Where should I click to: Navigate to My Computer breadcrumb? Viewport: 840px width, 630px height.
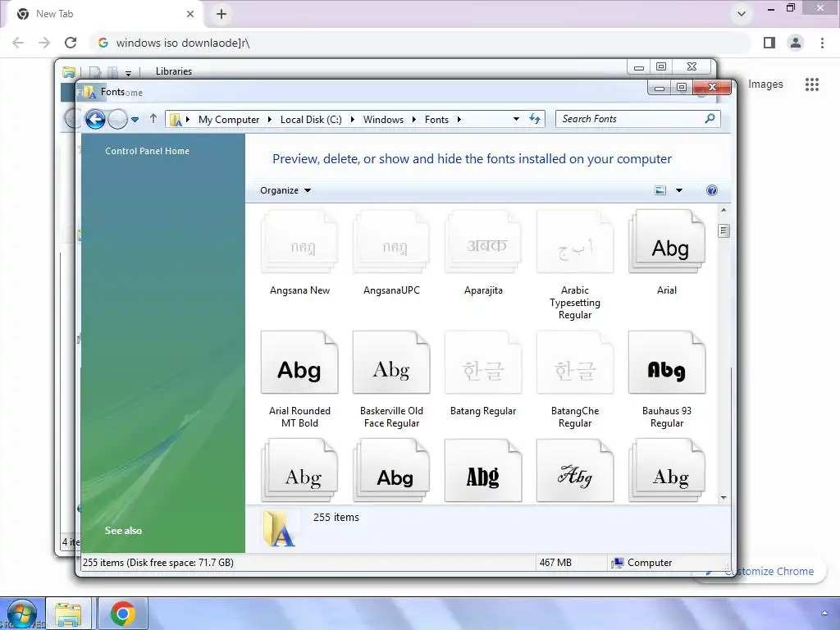pos(229,120)
